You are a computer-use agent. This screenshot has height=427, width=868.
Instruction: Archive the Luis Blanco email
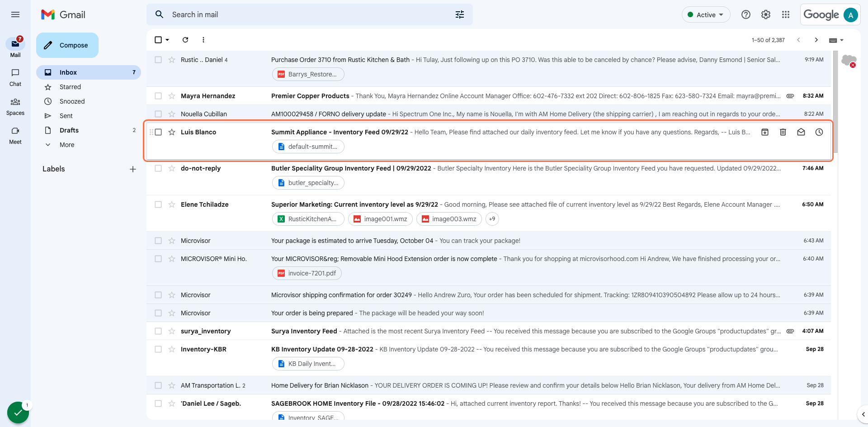click(765, 132)
